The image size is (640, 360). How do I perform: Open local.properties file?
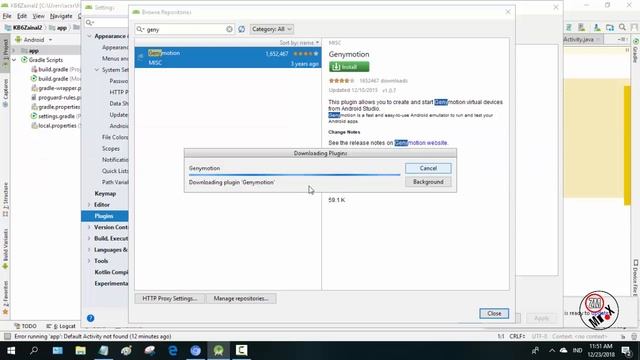click(55, 126)
